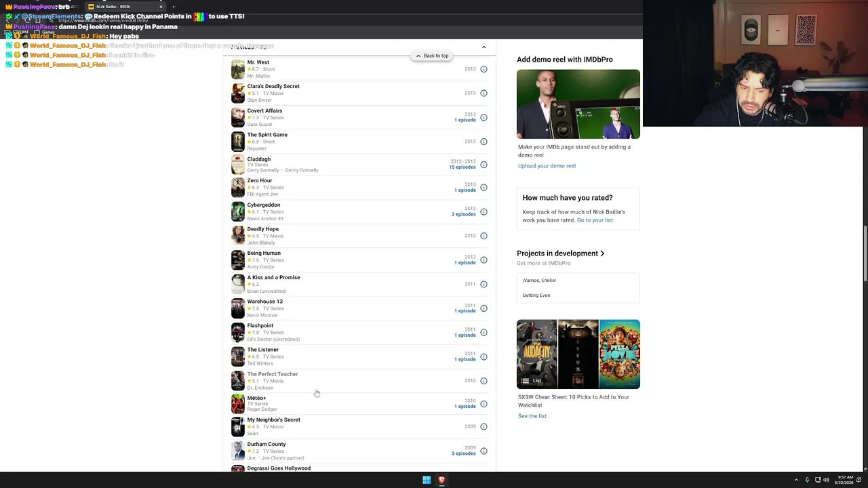This screenshot has width=868, height=488.
Task: Click Flashpoint poster thumbnail
Action: tap(237, 332)
